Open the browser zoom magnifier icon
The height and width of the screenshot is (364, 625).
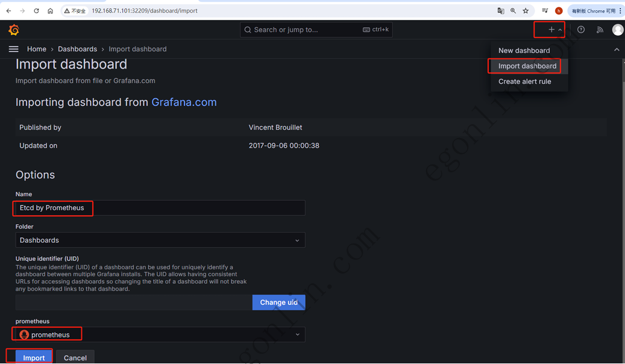point(513,11)
